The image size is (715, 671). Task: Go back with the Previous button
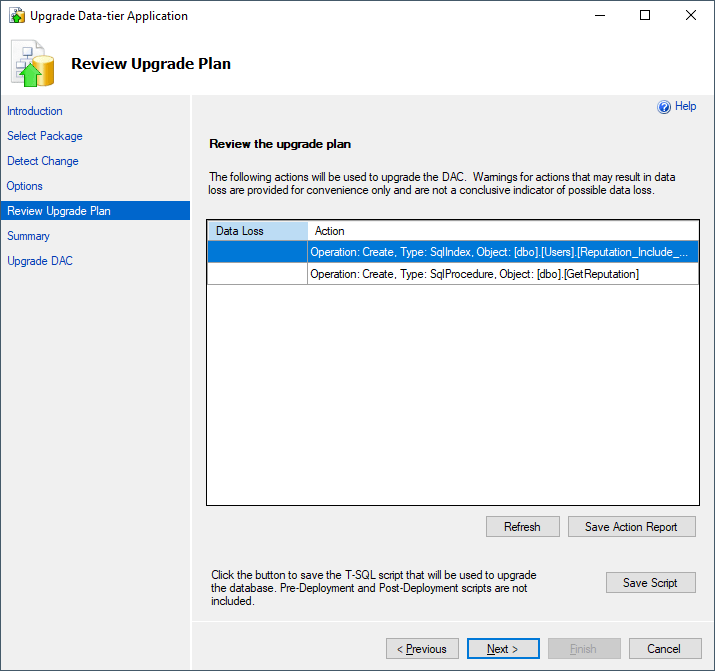point(422,649)
